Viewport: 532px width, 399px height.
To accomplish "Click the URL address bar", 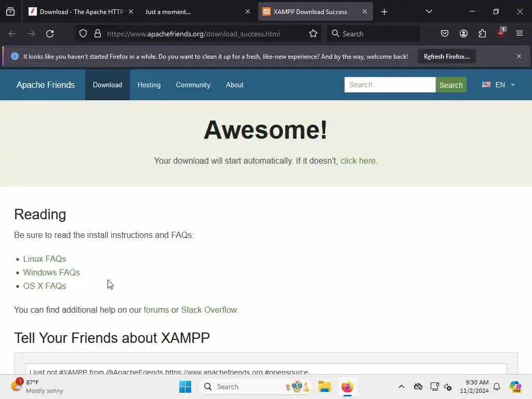I will coord(193,34).
